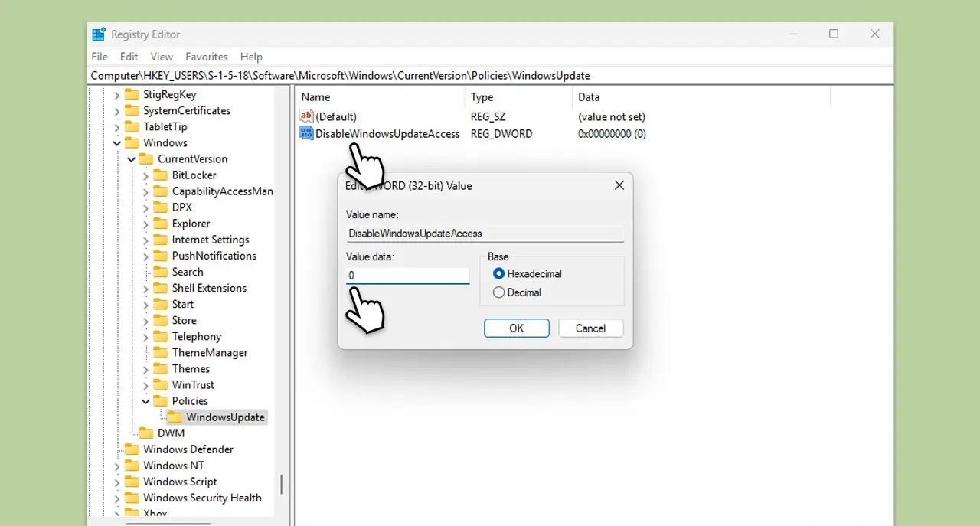Click the Search folder icon
The height and width of the screenshot is (526, 980).
(x=160, y=272)
